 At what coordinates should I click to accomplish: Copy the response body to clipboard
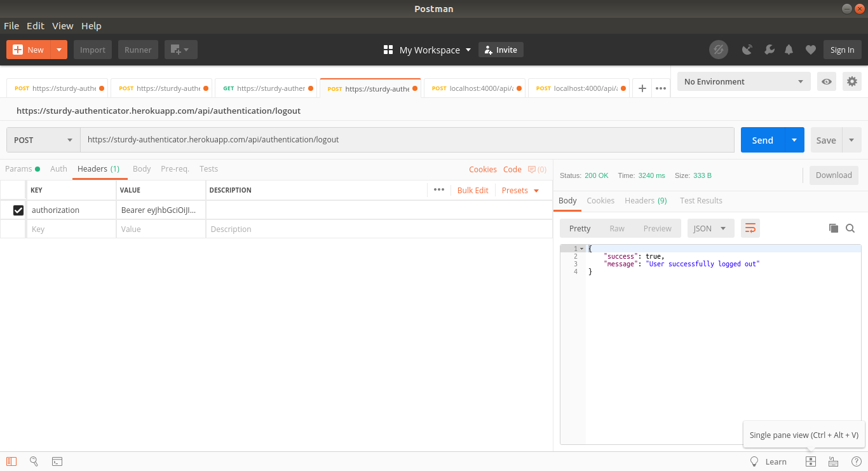coord(834,228)
